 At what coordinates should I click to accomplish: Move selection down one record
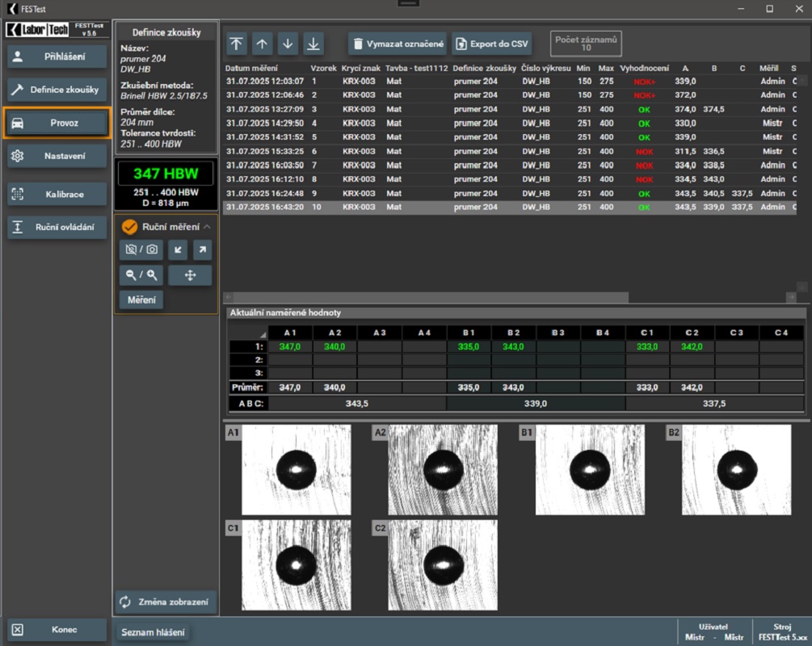pos(288,44)
